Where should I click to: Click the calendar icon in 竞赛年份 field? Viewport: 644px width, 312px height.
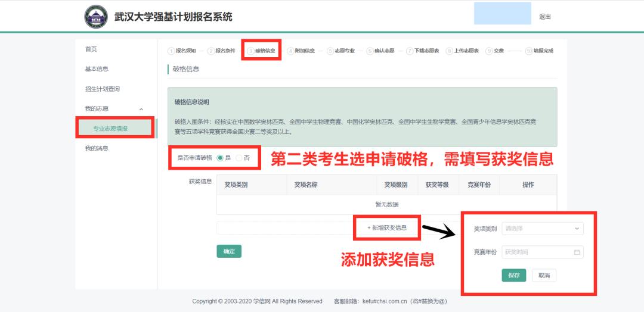[577, 252]
